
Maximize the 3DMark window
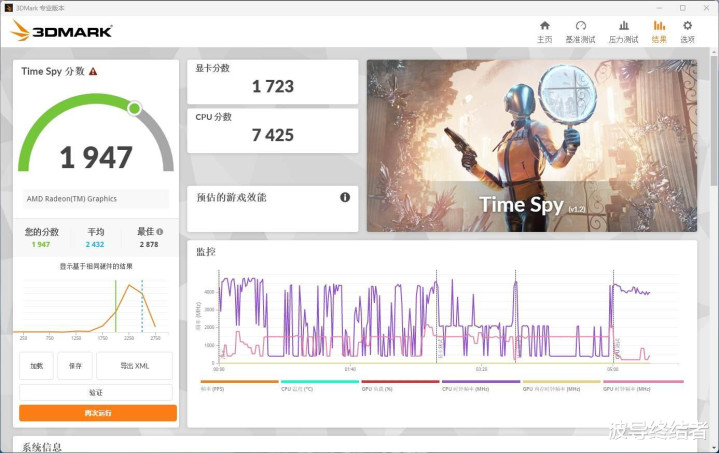pyautogui.click(x=683, y=8)
